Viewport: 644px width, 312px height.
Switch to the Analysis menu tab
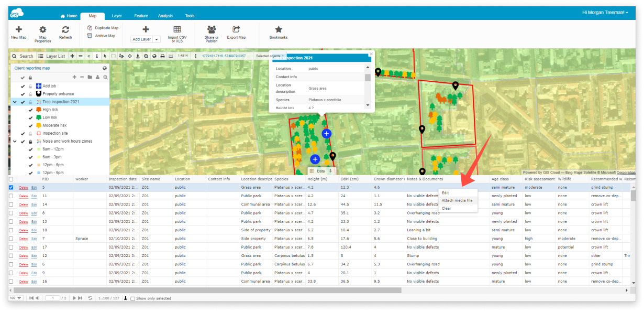pos(165,16)
